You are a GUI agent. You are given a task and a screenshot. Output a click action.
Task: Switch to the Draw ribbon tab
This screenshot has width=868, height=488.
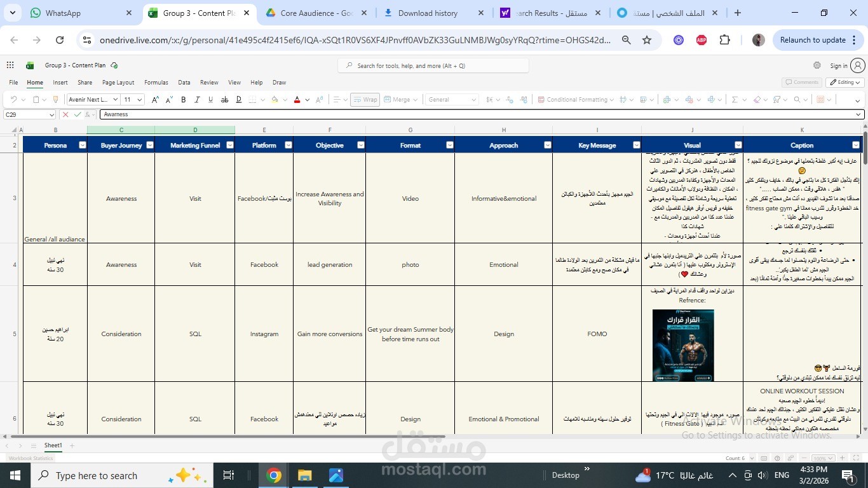279,83
